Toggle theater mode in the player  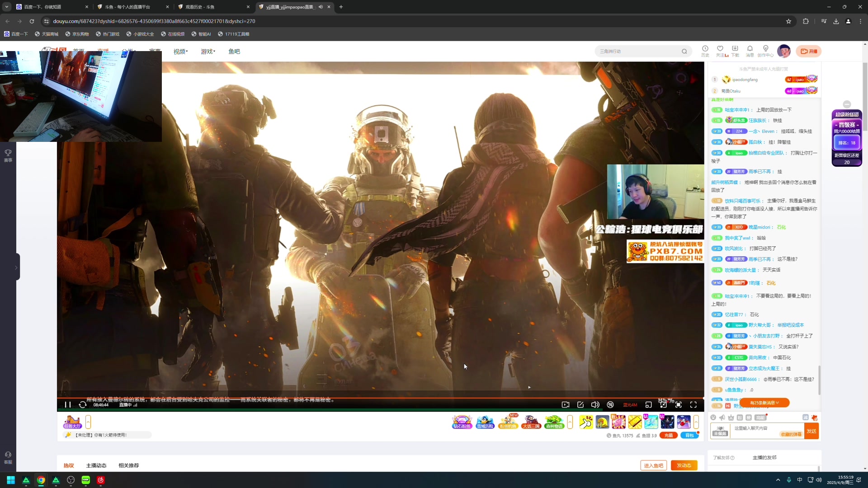[663, 404]
